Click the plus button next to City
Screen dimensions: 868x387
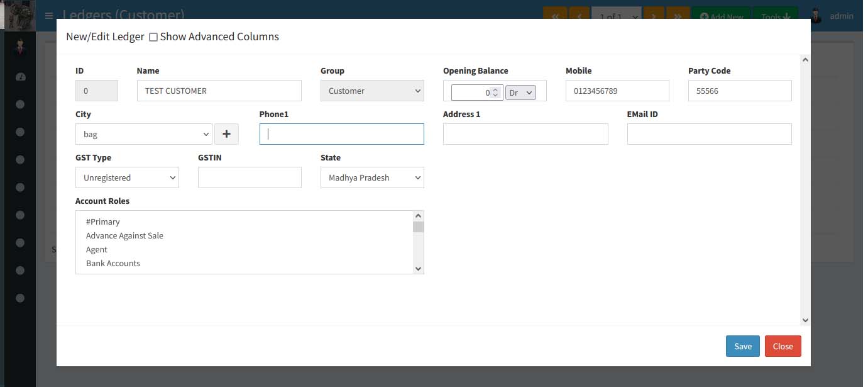tap(226, 134)
